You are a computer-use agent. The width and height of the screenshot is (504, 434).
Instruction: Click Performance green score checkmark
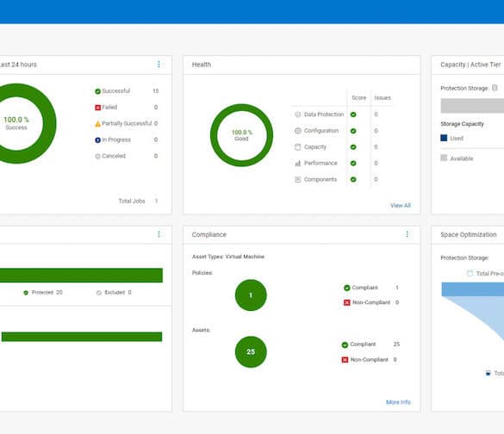353,164
